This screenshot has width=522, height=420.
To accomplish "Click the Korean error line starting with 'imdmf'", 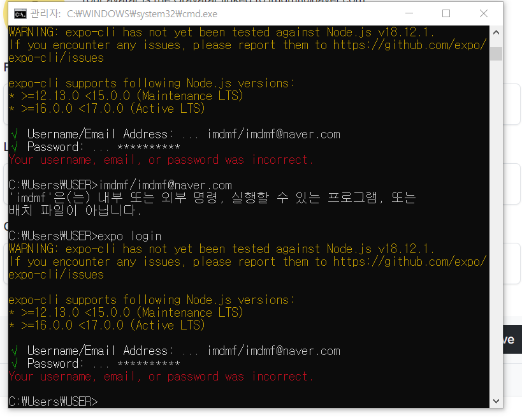I will click(212, 198).
